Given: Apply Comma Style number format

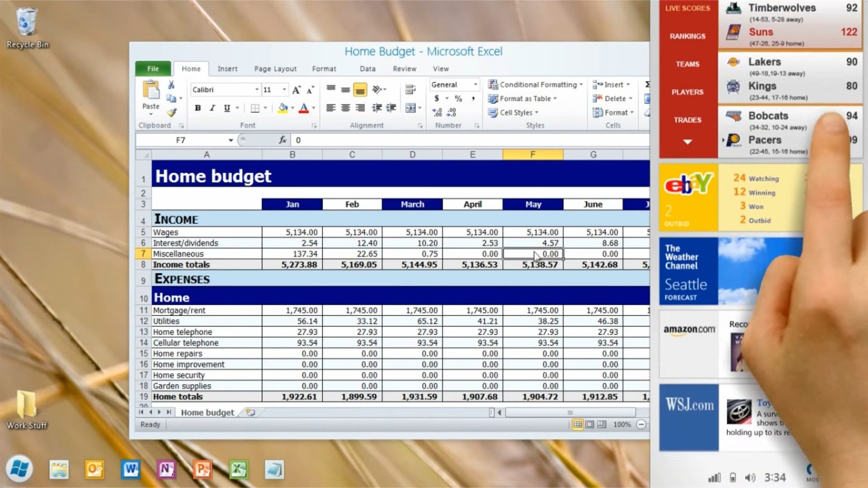Looking at the screenshot, I should pyautogui.click(x=473, y=99).
